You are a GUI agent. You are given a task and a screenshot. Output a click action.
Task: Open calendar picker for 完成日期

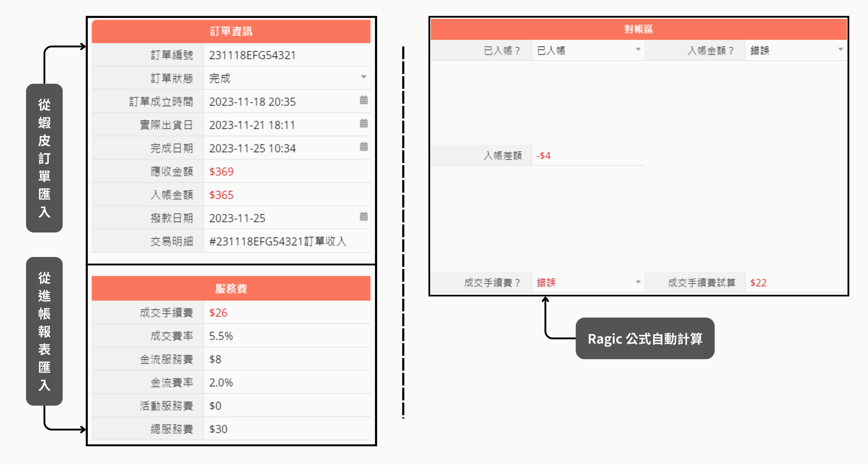(x=363, y=147)
